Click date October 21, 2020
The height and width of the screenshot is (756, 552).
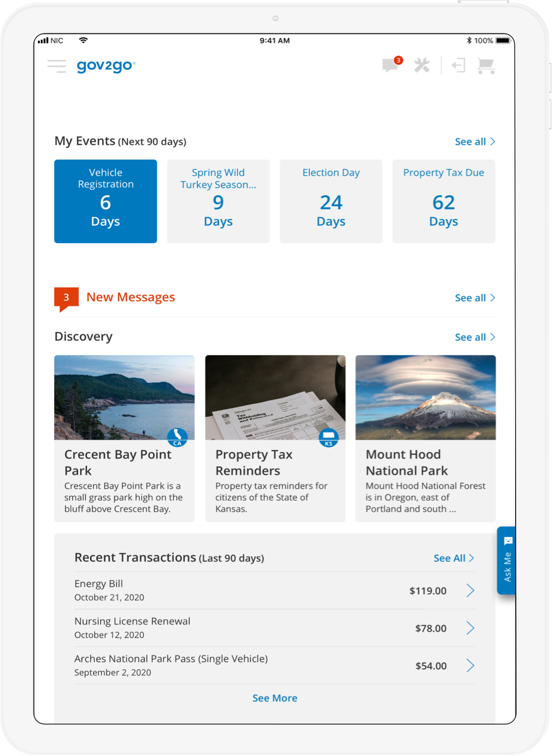point(109,598)
